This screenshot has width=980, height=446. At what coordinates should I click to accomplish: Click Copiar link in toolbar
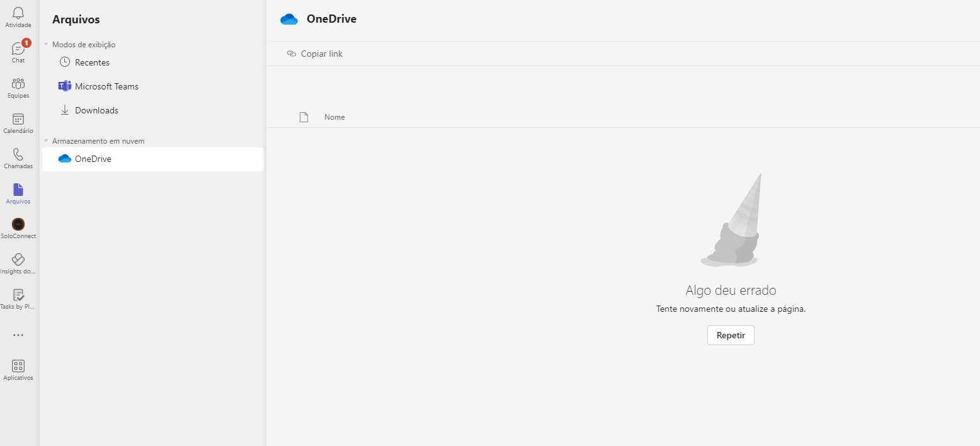[315, 54]
